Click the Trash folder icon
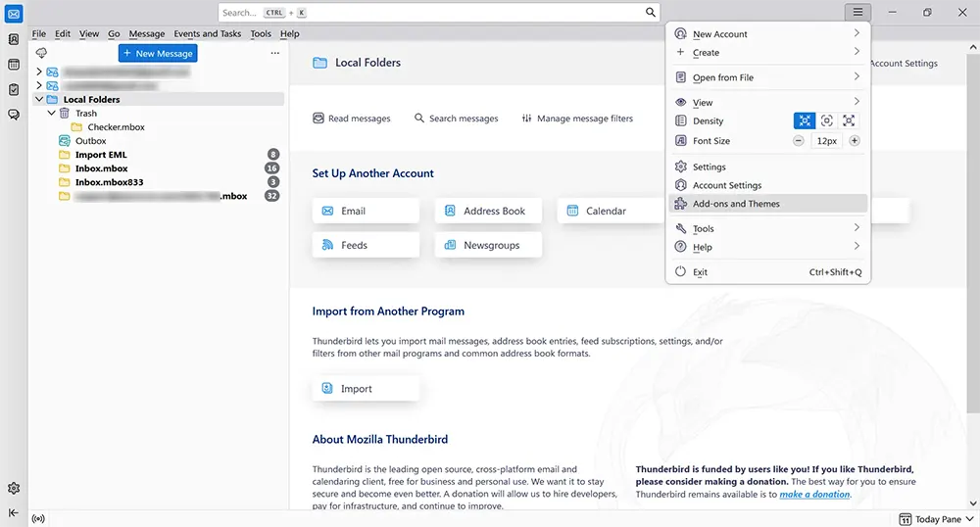The height and width of the screenshot is (527, 980). 64,113
